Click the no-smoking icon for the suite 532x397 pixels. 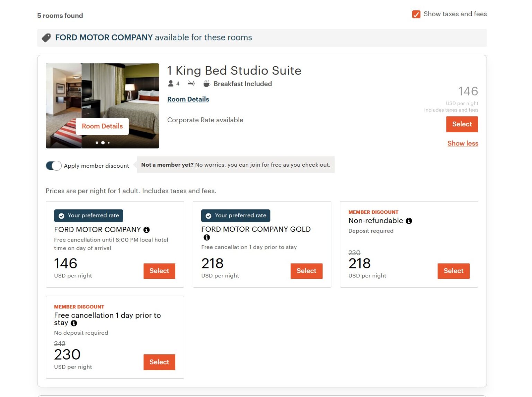(x=191, y=83)
